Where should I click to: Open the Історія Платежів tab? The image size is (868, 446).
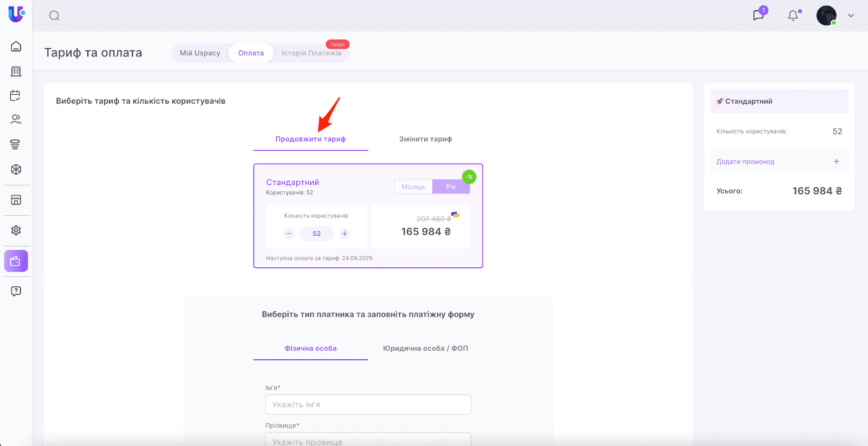[x=311, y=53]
